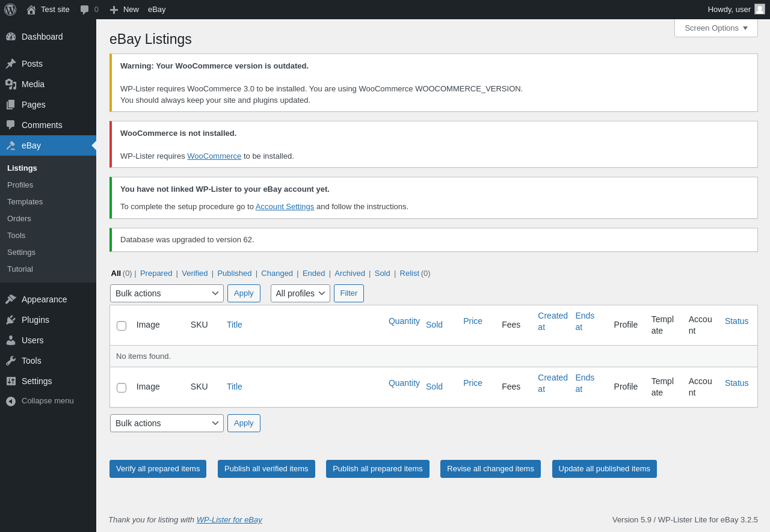
Task: Follow the Account Settings link
Action: [285, 206]
